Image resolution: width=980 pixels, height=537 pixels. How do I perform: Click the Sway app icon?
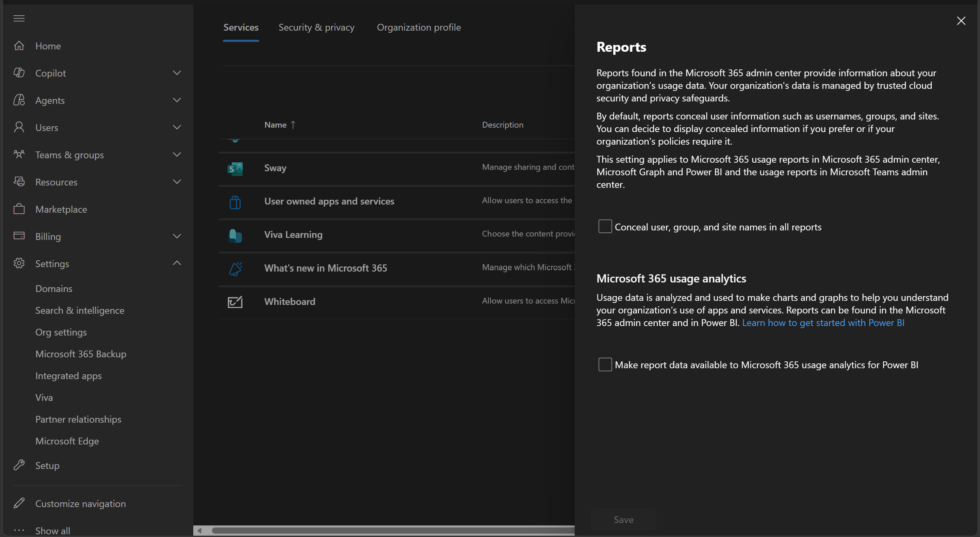[235, 168]
